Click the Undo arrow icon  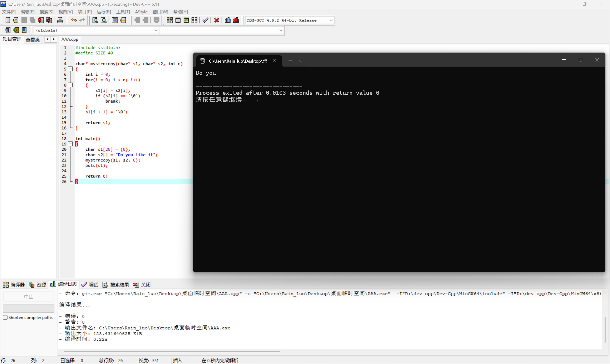coord(74,20)
